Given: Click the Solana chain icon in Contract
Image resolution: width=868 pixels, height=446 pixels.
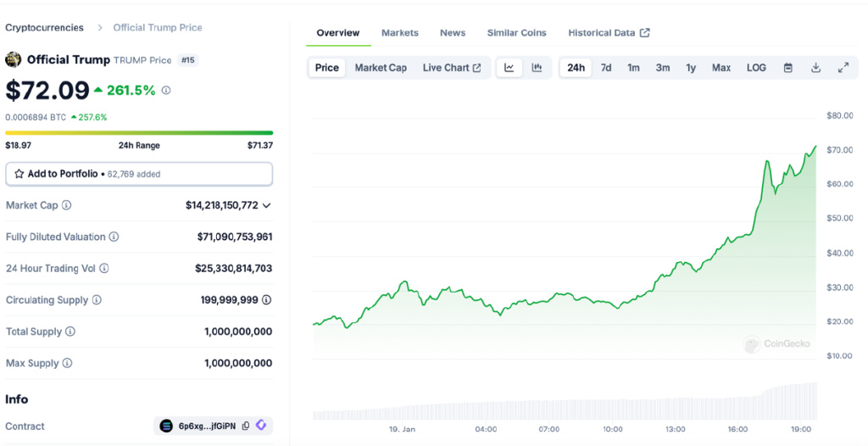Looking at the screenshot, I should (166, 426).
